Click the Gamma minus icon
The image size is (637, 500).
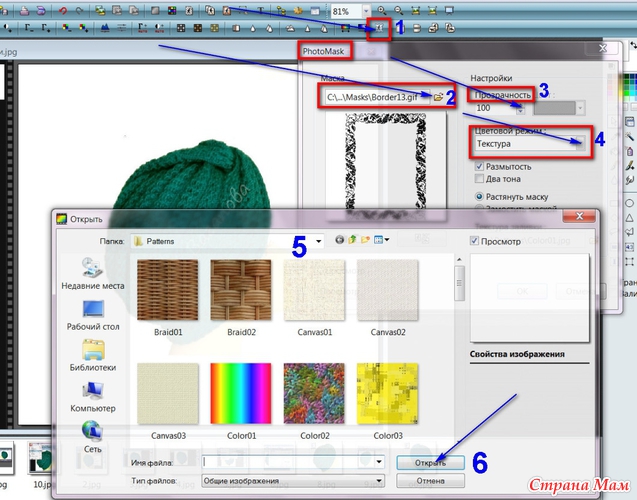coord(29,28)
